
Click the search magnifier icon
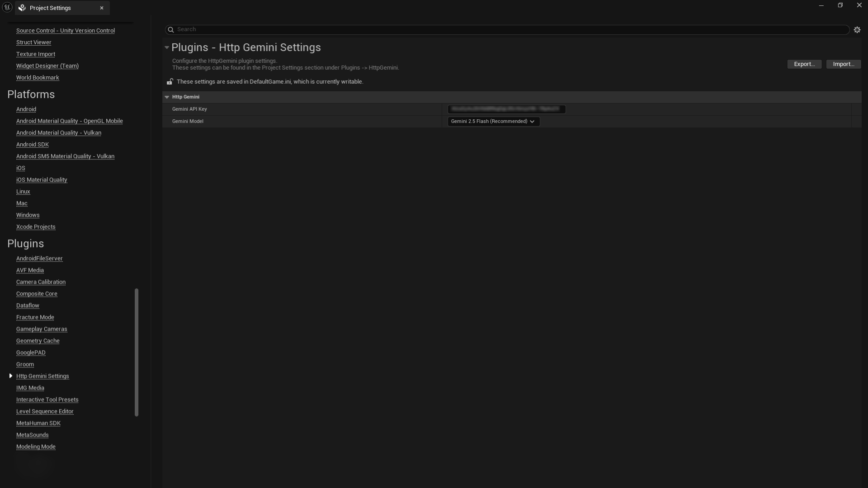click(171, 30)
